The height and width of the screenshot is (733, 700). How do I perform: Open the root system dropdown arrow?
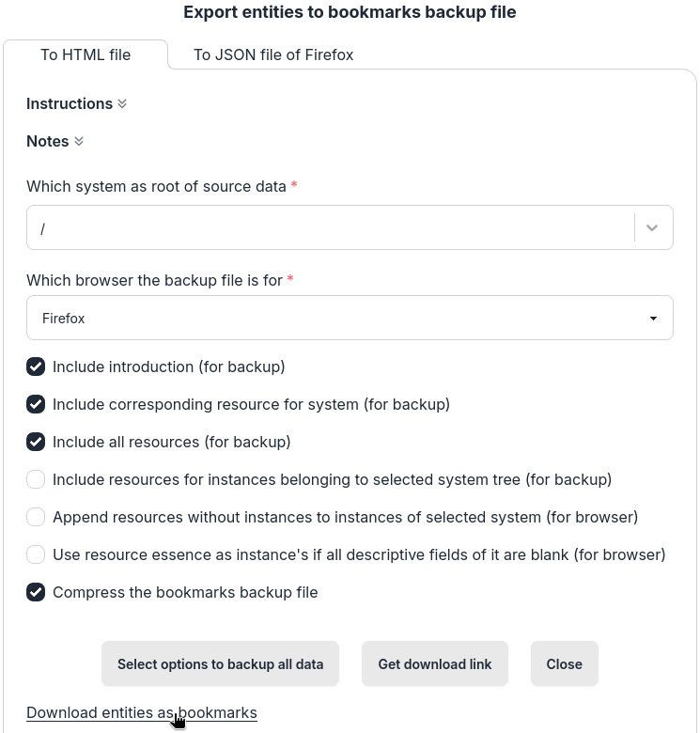tap(653, 227)
